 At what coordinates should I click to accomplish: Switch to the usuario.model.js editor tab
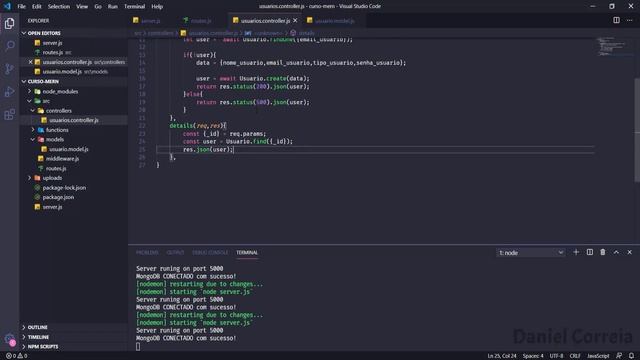[x=334, y=20]
